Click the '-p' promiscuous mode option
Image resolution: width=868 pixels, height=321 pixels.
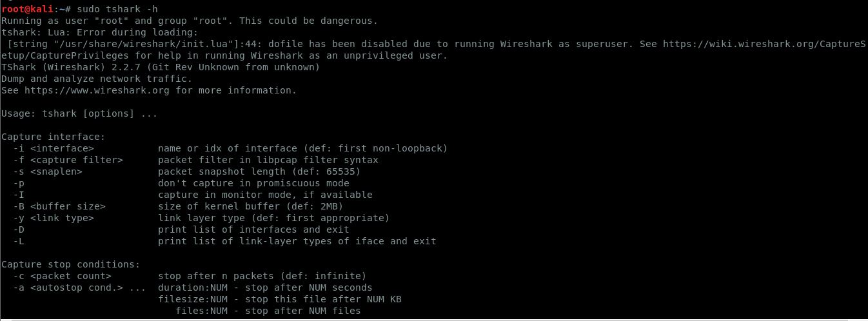click(x=19, y=183)
